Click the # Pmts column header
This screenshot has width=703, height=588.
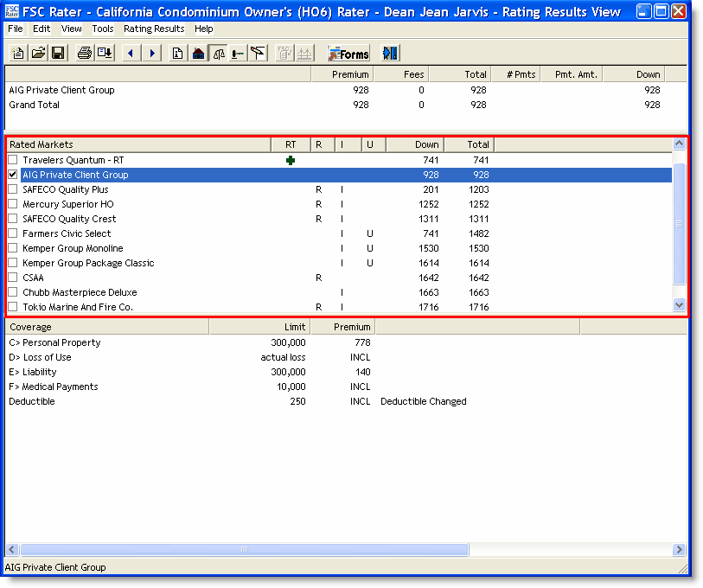pyautogui.click(x=516, y=74)
